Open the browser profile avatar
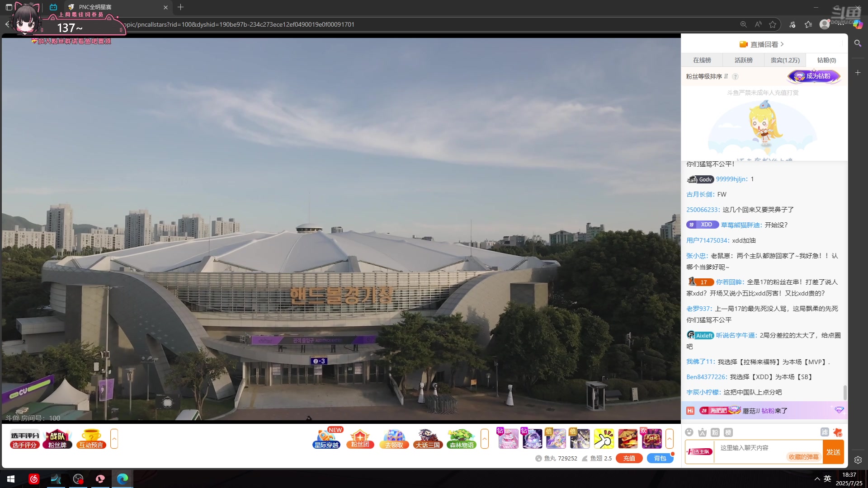The height and width of the screenshot is (488, 868). point(825,24)
